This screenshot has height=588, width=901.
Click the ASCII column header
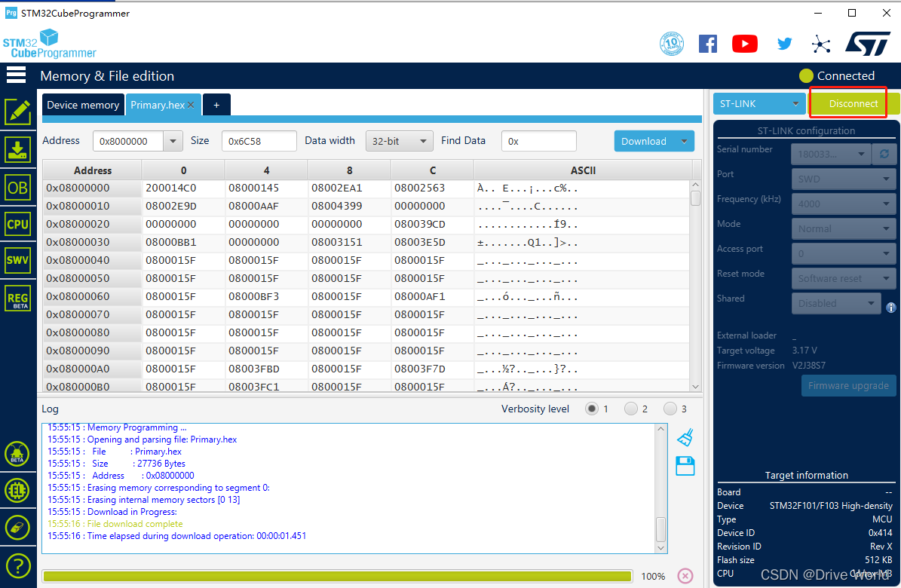coord(583,170)
